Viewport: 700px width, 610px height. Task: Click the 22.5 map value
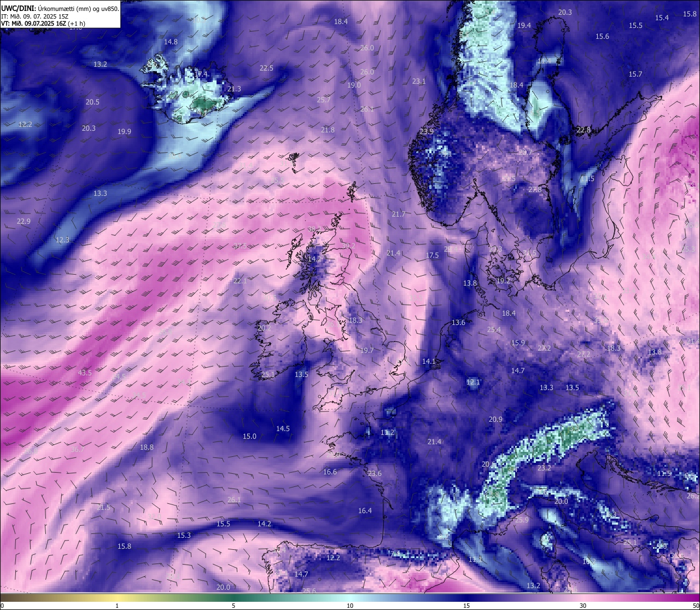[266, 68]
